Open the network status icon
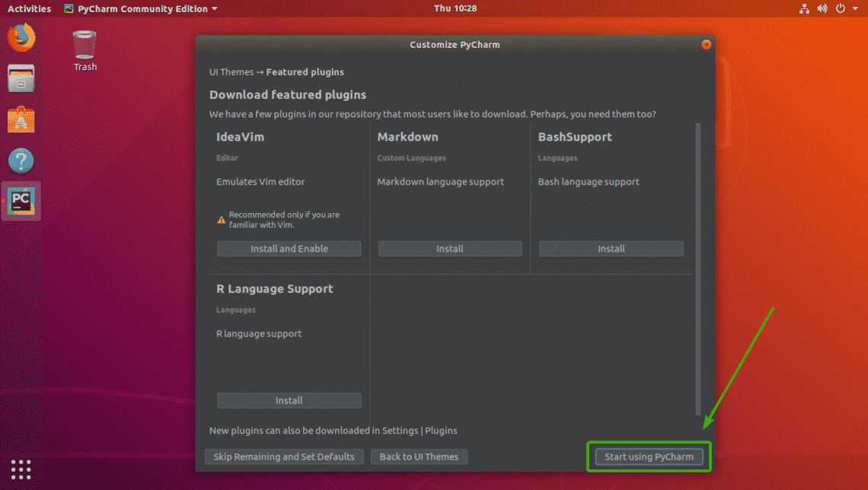This screenshot has width=868, height=490. 804,8
